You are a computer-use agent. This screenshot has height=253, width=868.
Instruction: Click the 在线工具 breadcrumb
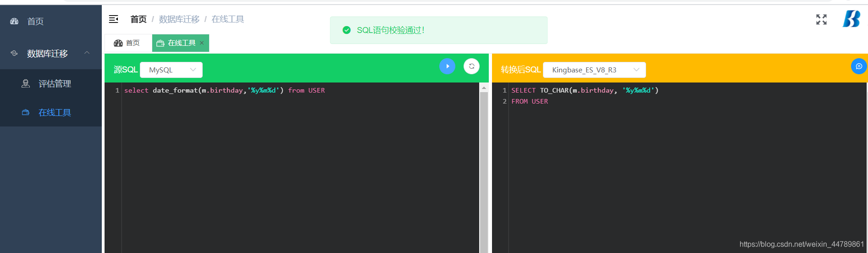228,19
